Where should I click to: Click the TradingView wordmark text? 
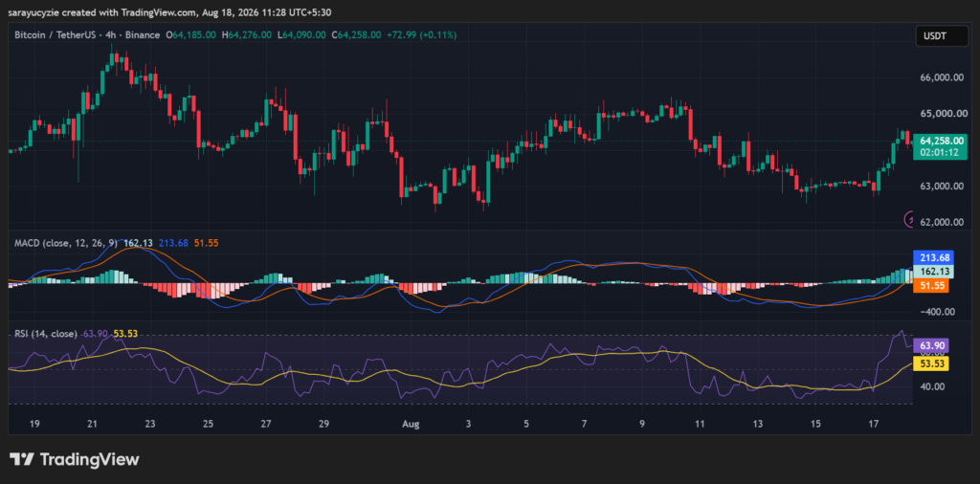[89, 460]
